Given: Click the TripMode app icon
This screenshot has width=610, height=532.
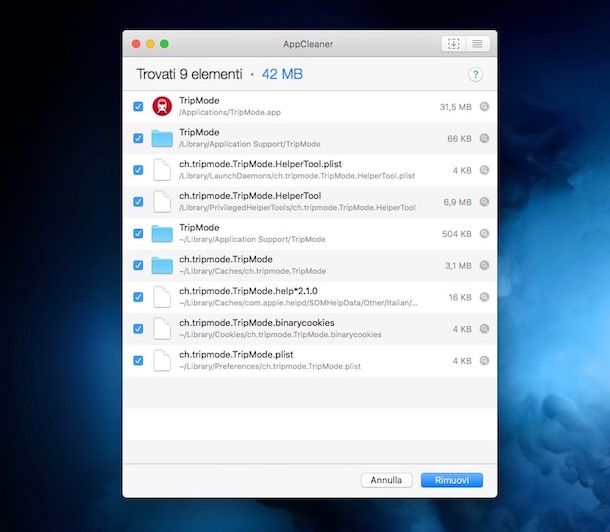Looking at the screenshot, I should [x=162, y=106].
